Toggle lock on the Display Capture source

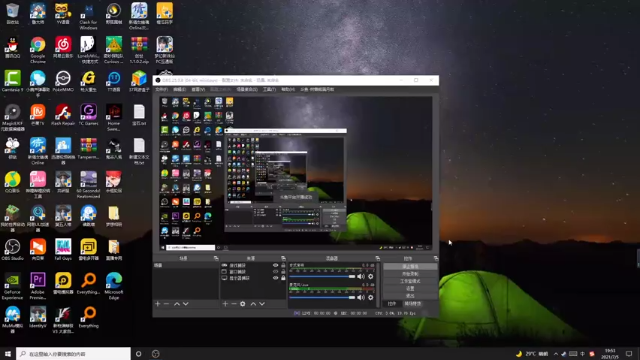(x=283, y=278)
